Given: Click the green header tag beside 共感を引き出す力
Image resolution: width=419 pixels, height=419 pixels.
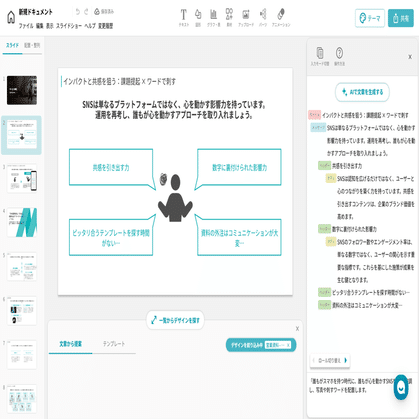Looking at the screenshot, I should click(324, 166).
